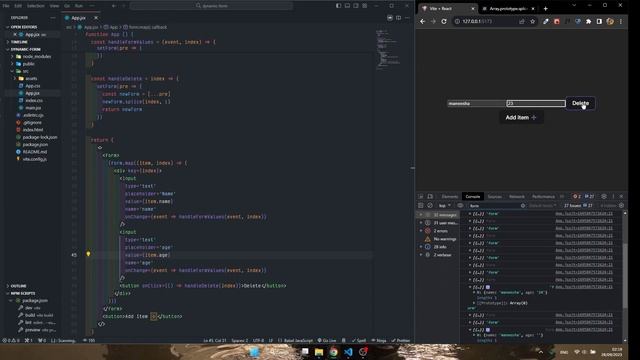
Task: Open DevTools settings gear icon
Action: pyautogui.click(x=604, y=197)
